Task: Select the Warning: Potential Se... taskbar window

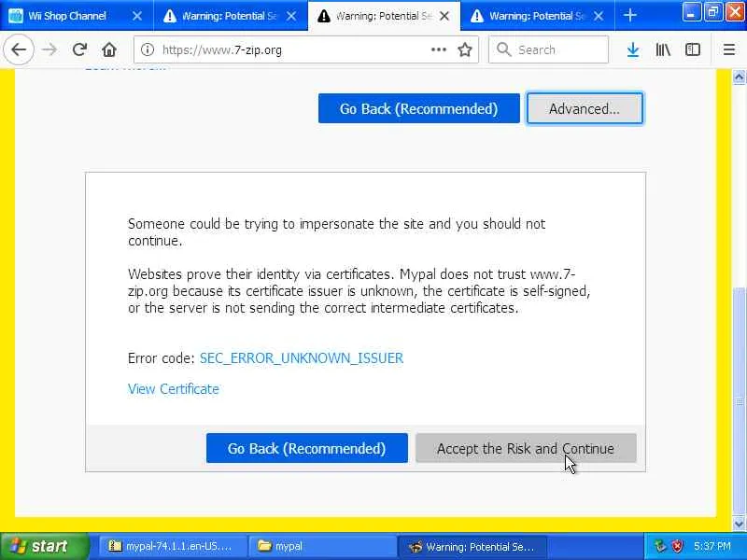Action: [x=472, y=546]
